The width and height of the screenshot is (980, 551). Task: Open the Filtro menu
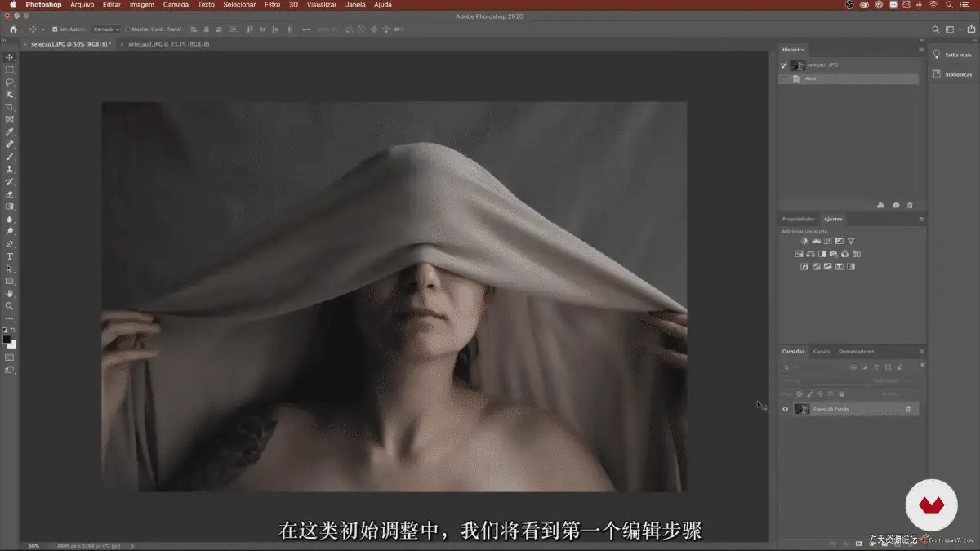click(272, 5)
